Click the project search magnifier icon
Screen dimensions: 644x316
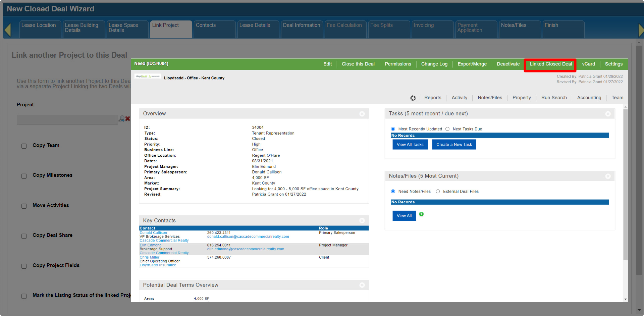[121, 119]
